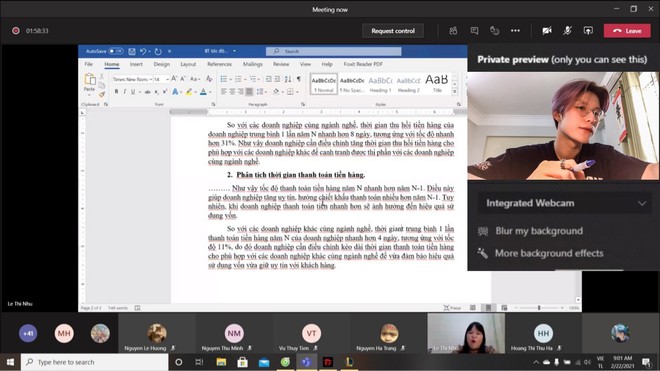This screenshot has height=371, width=660.
Task: Undo the last action in Word
Action: pyautogui.click(x=143, y=51)
